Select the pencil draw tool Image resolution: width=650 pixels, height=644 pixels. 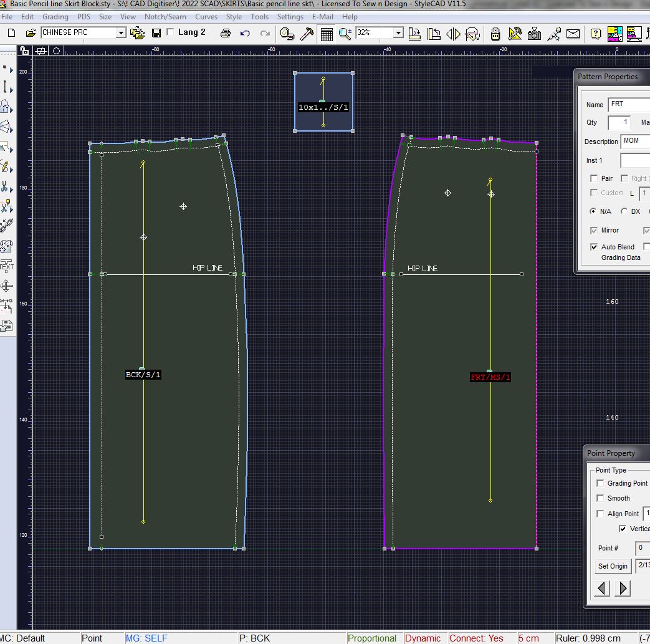[x=6, y=167]
